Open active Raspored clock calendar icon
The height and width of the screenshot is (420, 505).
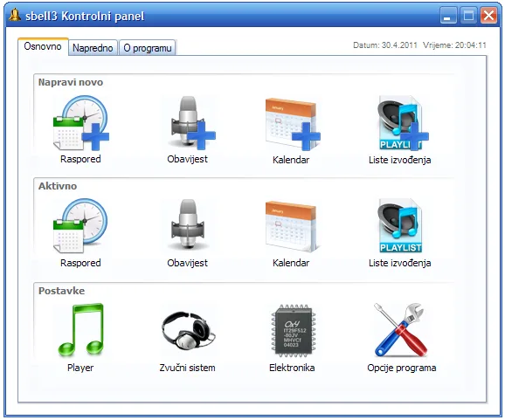tap(80, 226)
